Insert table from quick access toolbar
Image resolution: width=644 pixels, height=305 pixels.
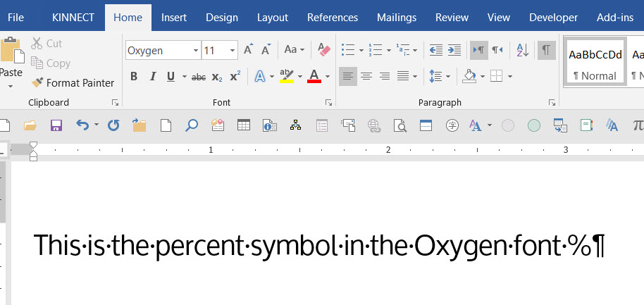(244, 125)
